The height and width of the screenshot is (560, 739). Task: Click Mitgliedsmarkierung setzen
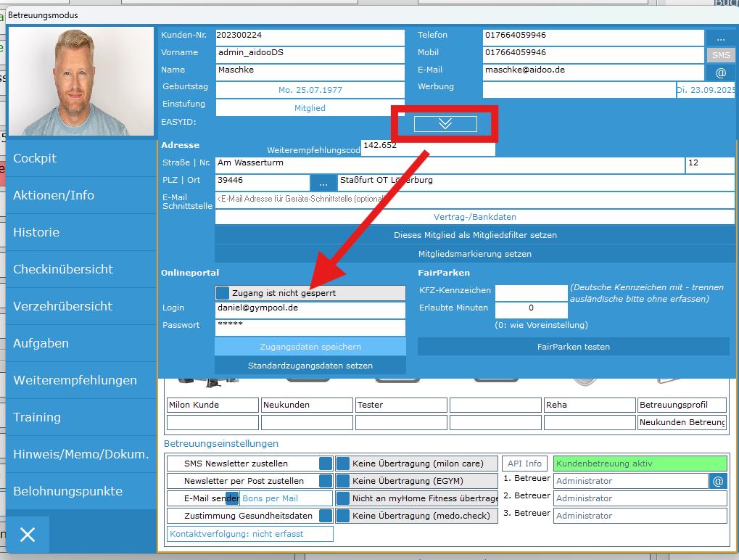474,254
